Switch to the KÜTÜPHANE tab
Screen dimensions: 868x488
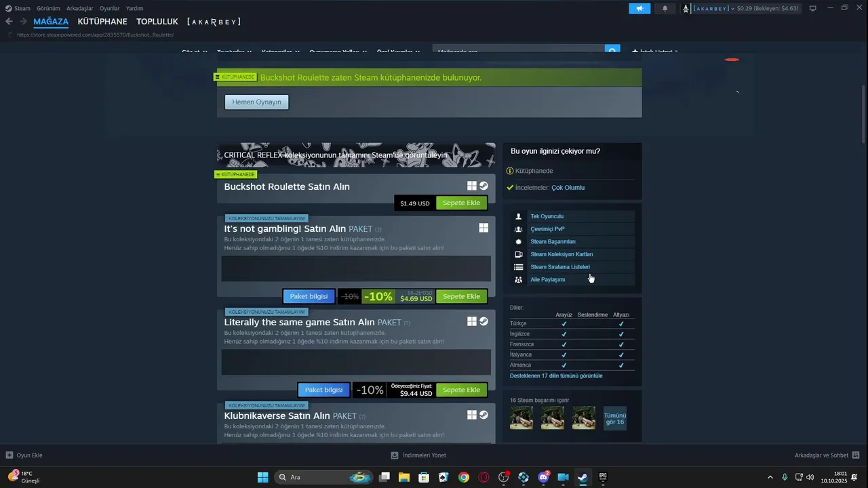102,22
